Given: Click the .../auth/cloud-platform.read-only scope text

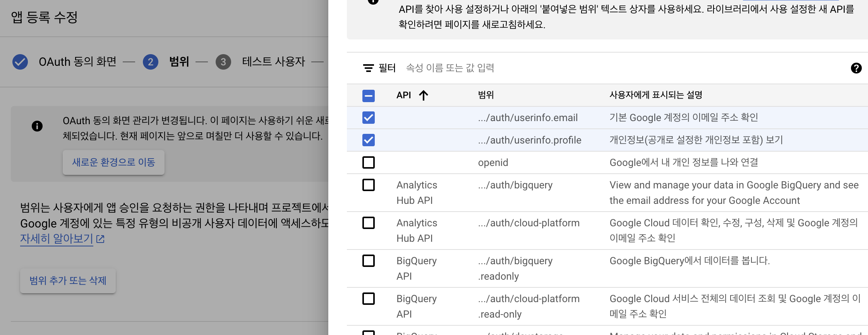Looking at the screenshot, I should click(x=529, y=306).
